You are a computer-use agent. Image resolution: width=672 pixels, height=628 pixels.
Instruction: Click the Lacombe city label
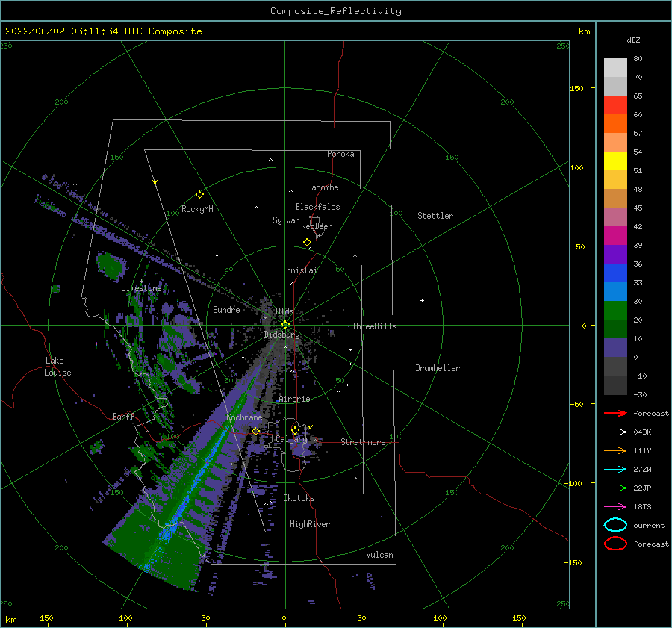click(323, 187)
